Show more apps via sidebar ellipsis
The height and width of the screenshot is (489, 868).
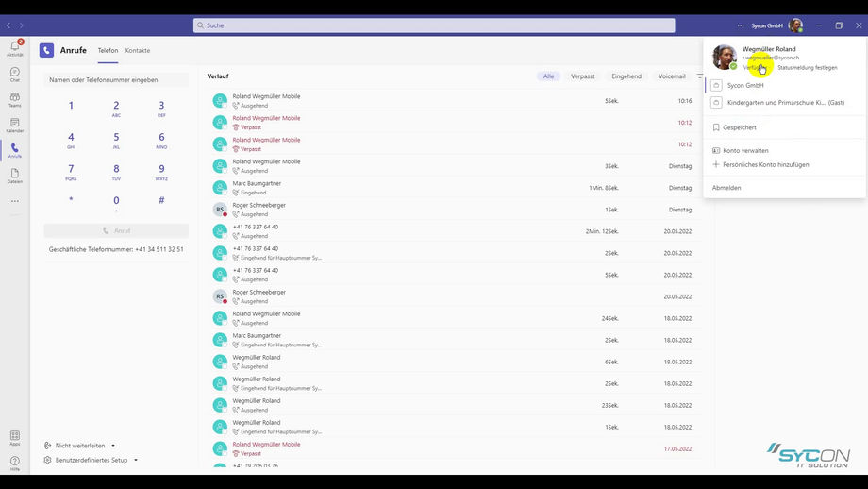coord(15,201)
